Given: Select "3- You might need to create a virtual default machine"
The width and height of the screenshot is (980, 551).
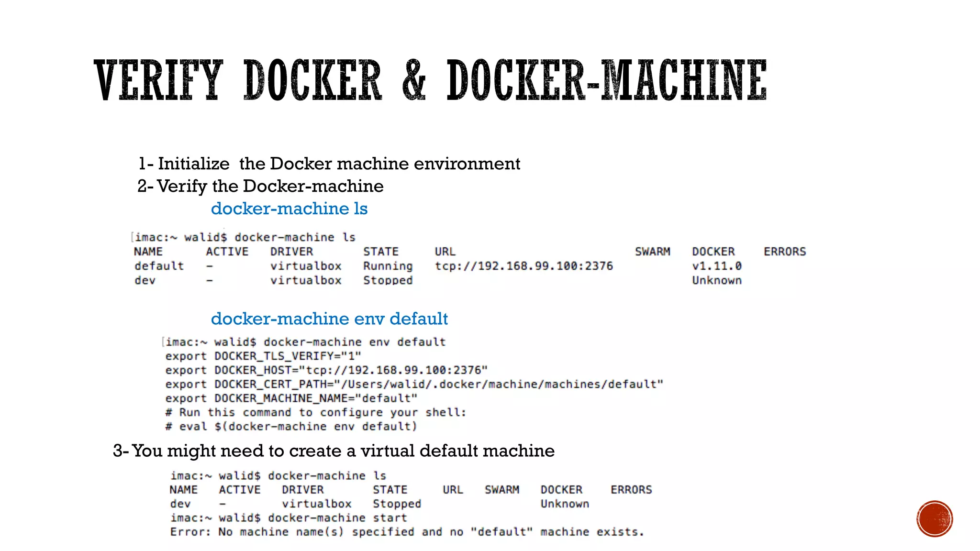Looking at the screenshot, I should [x=334, y=451].
